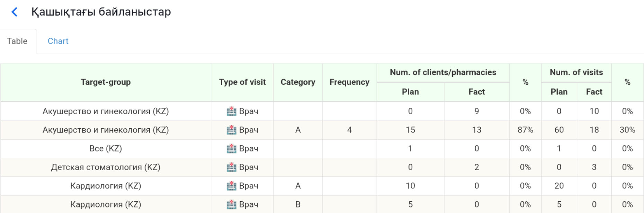644x213 pixels.
Task: Click the Num. of clients/pharmacies header
Action: (443, 73)
